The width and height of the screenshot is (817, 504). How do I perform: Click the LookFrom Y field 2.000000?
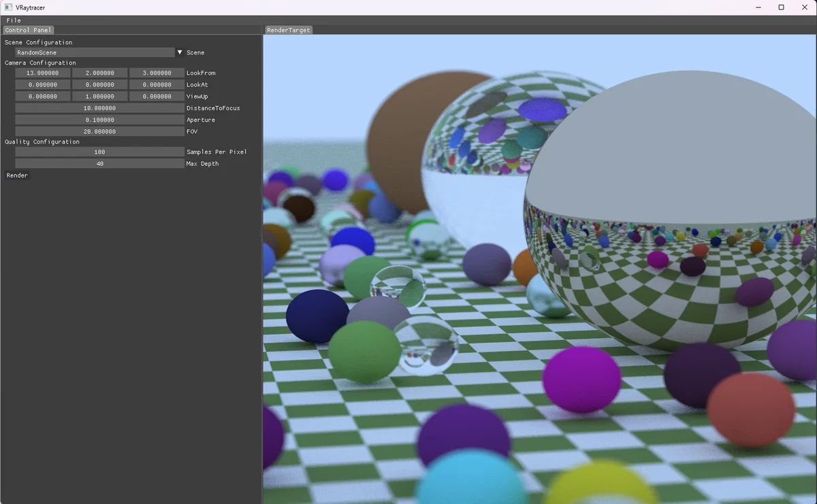coord(99,73)
